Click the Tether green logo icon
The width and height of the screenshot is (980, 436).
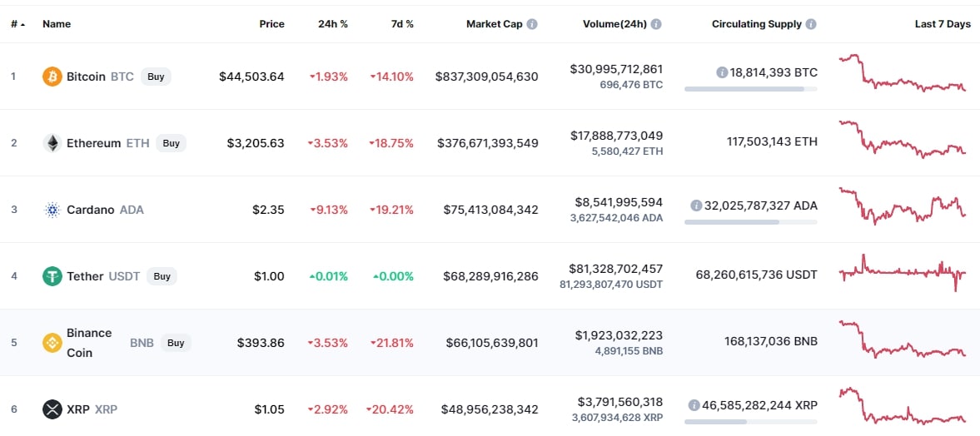(x=52, y=276)
